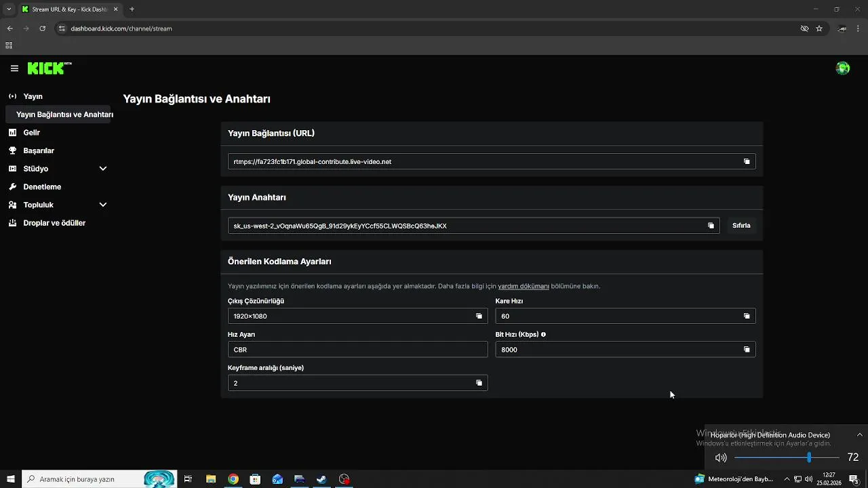Open the profile avatar menu
The image size is (868, 488).
click(x=843, y=68)
